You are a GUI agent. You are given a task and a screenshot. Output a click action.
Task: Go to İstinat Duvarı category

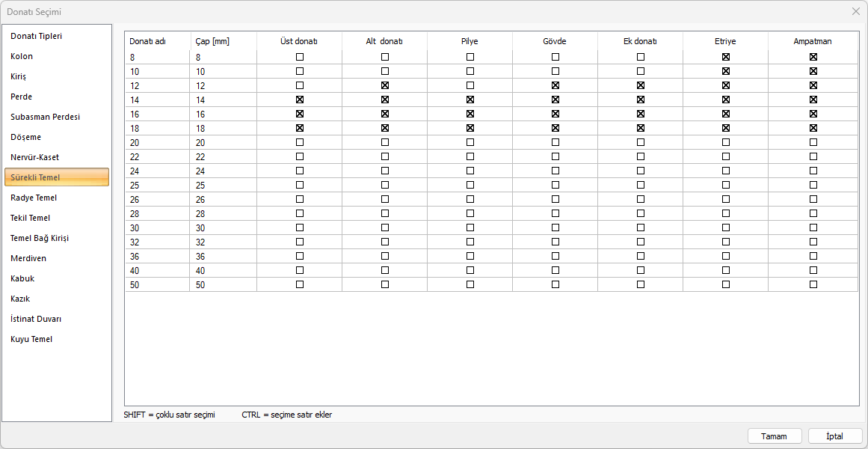click(36, 319)
